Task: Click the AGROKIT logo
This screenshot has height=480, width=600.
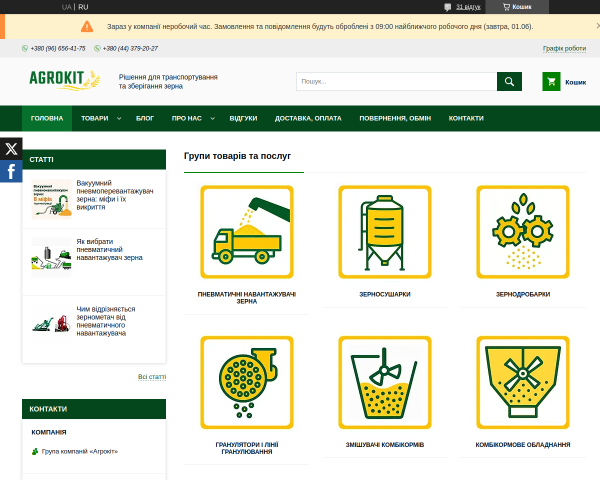Action: coord(65,80)
